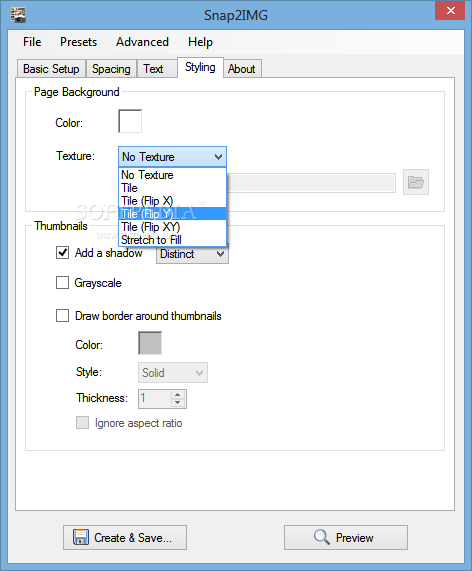Decrease Thickness with the down arrow
The image size is (472, 571).
pos(178,403)
